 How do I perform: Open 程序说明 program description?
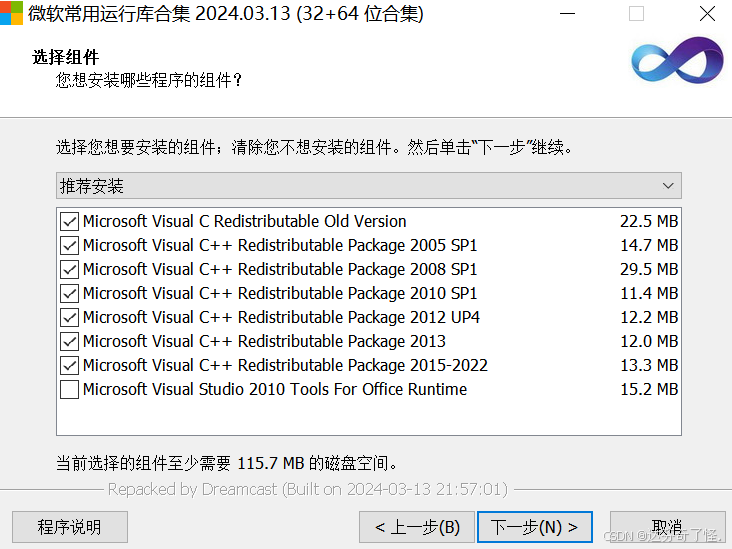point(70,527)
